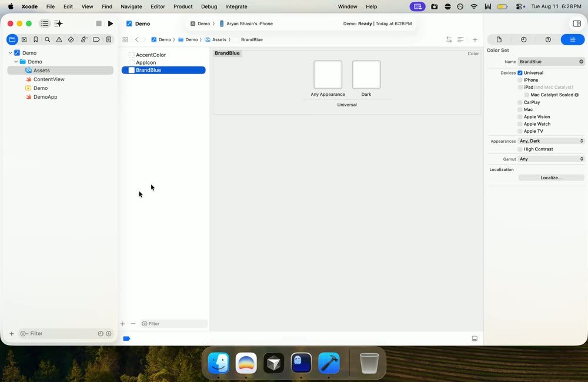This screenshot has width=588, height=382.
Task: Click the Stop button in toolbar
Action: click(x=99, y=24)
